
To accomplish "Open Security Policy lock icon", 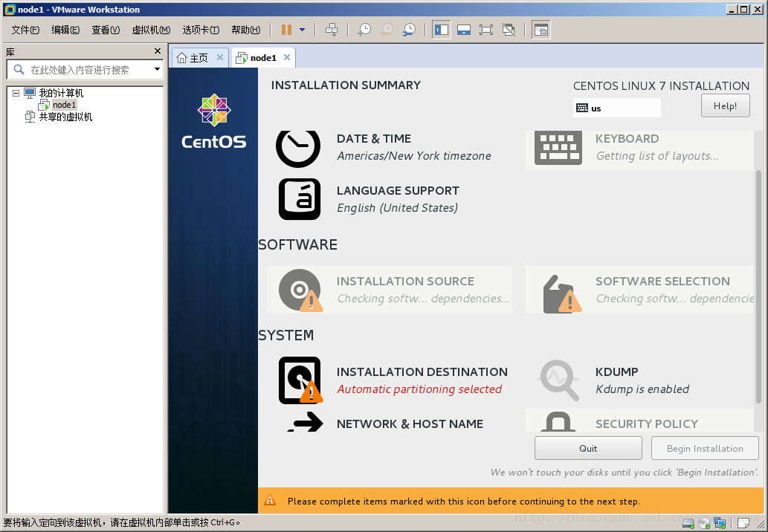I will (x=558, y=421).
